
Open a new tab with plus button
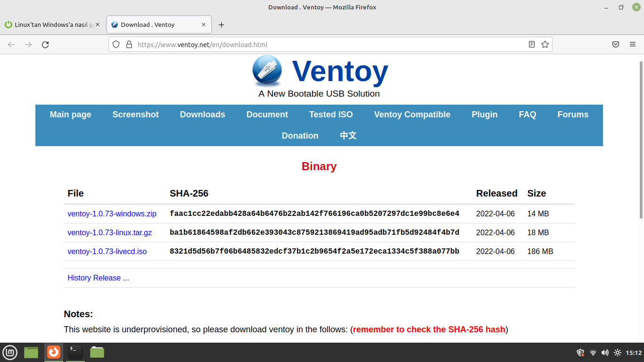coord(222,25)
